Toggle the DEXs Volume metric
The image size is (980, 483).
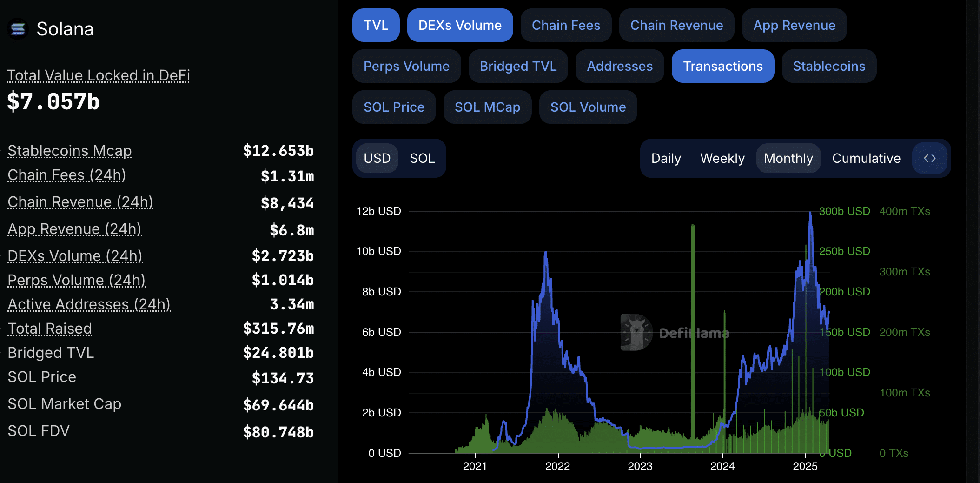[460, 25]
